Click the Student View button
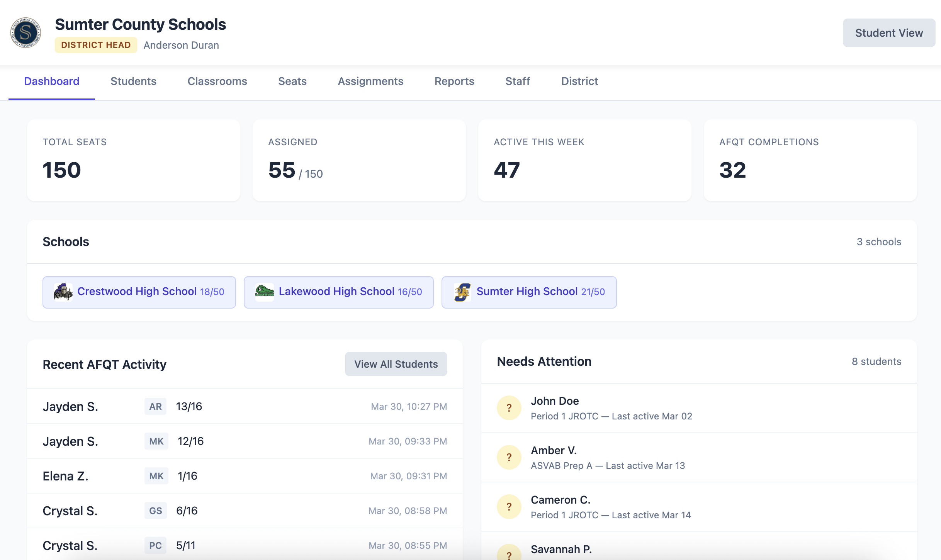Image resolution: width=941 pixels, height=560 pixels. (889, 33)
